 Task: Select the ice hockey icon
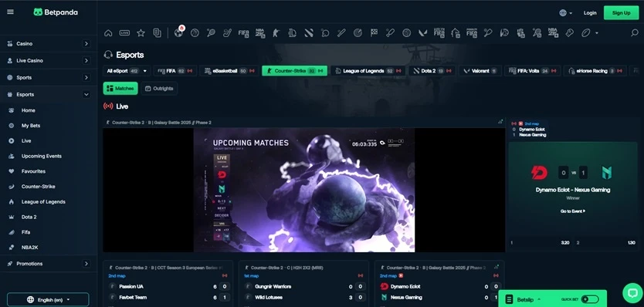pos(227,33)
